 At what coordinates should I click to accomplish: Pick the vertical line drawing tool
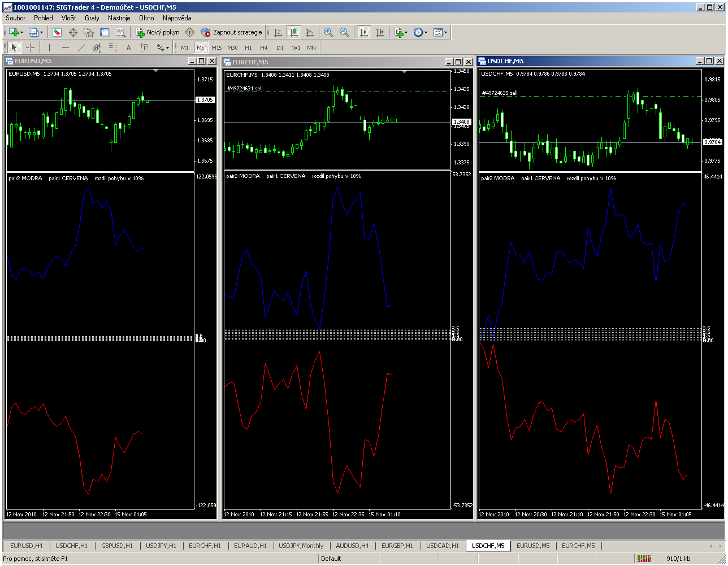[x=49, y=47]
